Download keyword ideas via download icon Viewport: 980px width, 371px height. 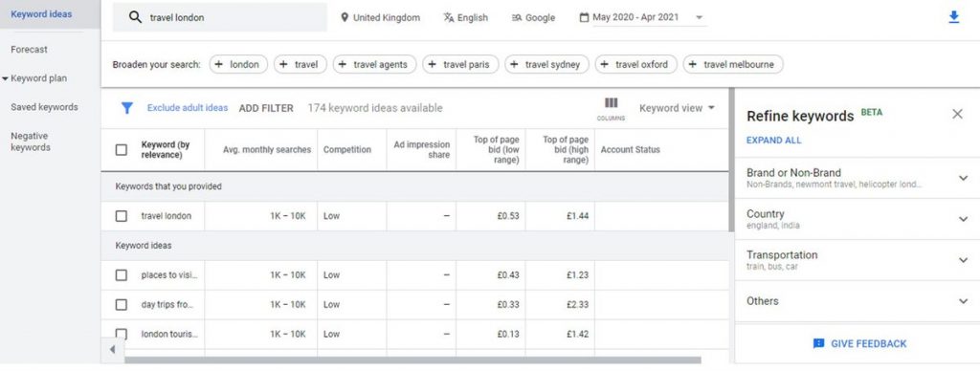point(954,17)
